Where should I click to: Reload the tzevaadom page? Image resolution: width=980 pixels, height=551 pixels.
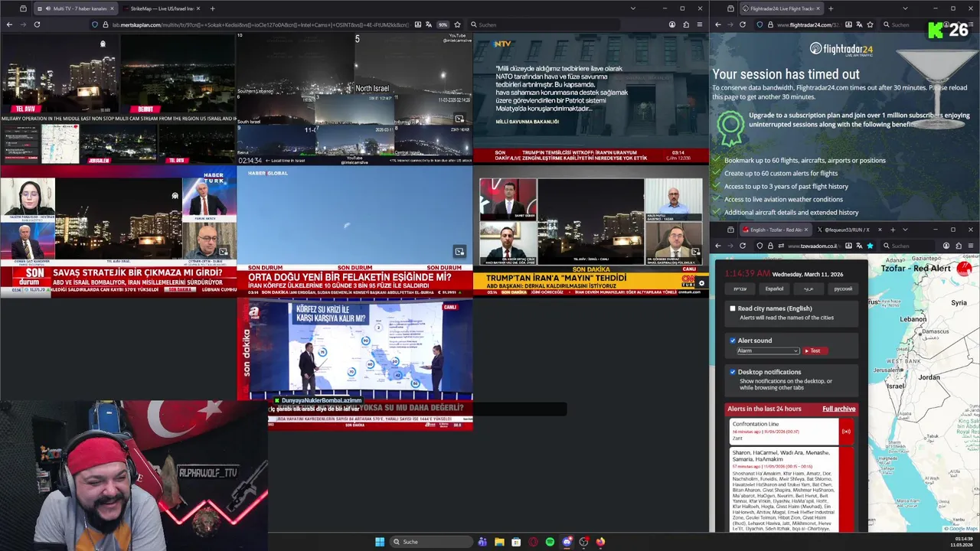(742, 246)
